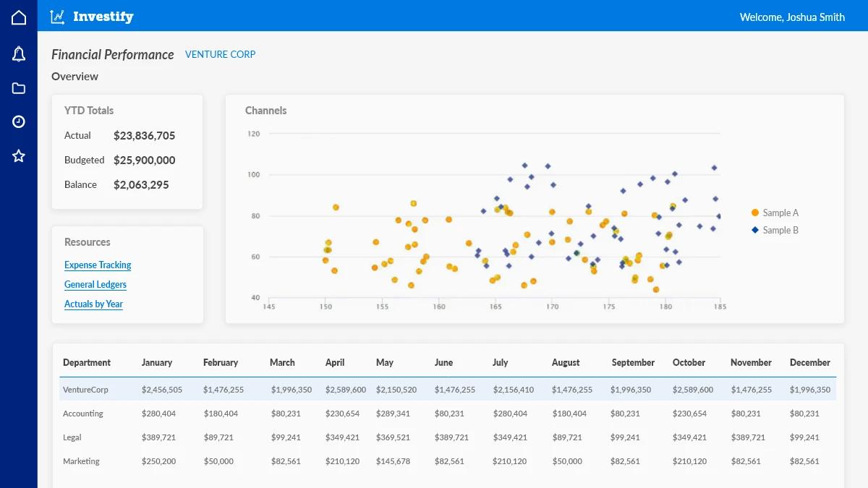
Task: Select the Accounting department row
Action: tap(83, 414)
